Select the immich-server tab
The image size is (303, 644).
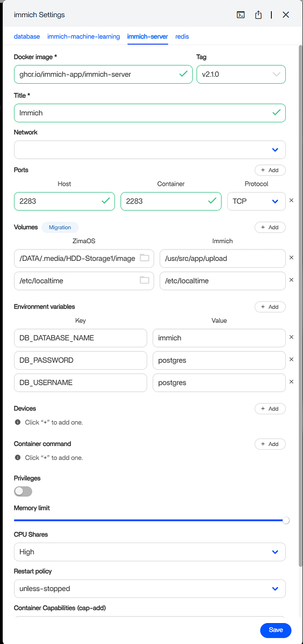coord(148,36)
